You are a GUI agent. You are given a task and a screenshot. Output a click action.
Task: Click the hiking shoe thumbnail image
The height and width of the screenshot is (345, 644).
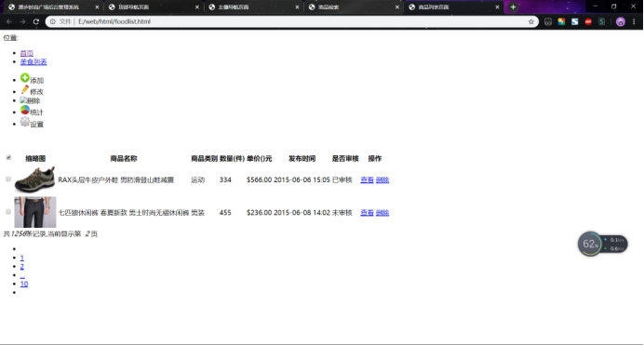point(35,179)
